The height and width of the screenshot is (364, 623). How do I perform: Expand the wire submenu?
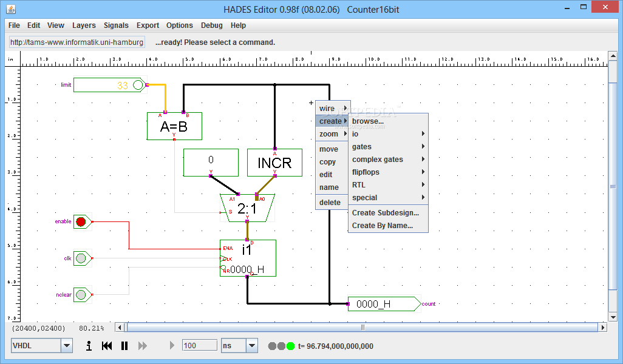pos(333,109)
